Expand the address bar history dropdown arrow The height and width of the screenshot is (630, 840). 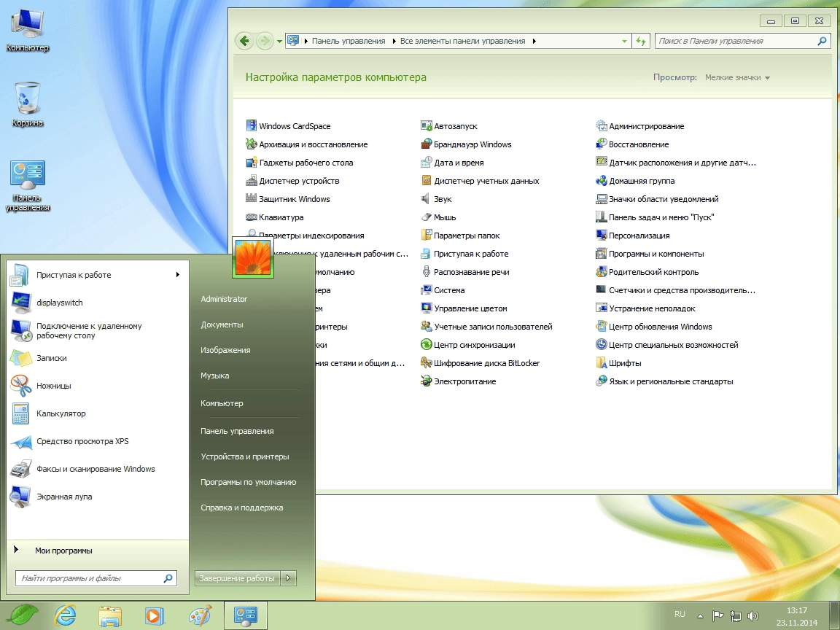click(x=624, y=42)
